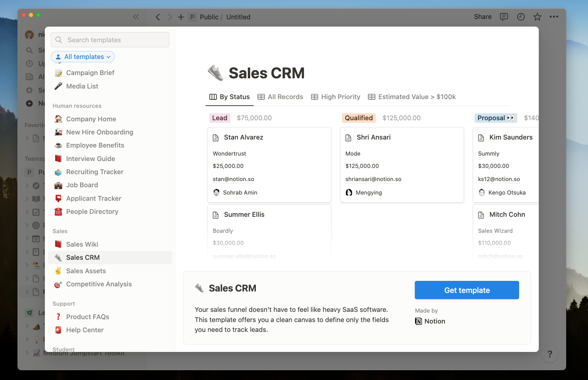Viewport: 588px width, 380px height.
Task: Favorite the page with star icon
Action: [x=537, y=17]
